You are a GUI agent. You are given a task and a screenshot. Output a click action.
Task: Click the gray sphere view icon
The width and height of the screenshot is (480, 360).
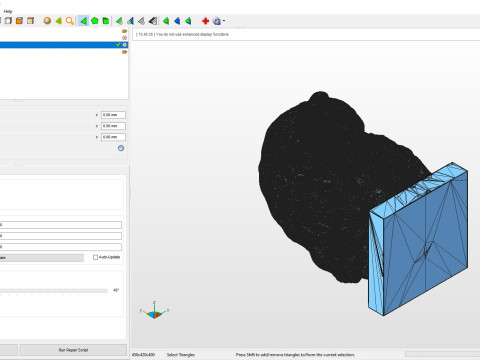click(x=47, y=21)
